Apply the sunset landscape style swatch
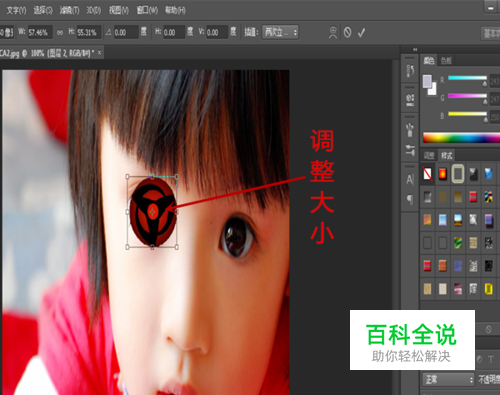Viewport: 500px width, 395px height. pyautogui.click(x=458, y=220)
